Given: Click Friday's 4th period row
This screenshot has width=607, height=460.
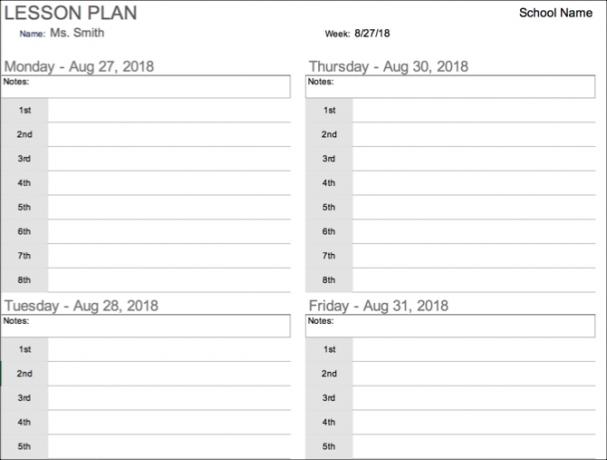Looking at the screenshot, I should [450, 422].
